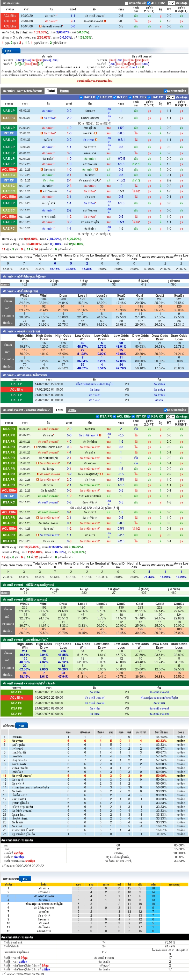This screenshot has height=980, width=189.
Task: Select the Total tab next to Away
Action: (x=59, y=410)
